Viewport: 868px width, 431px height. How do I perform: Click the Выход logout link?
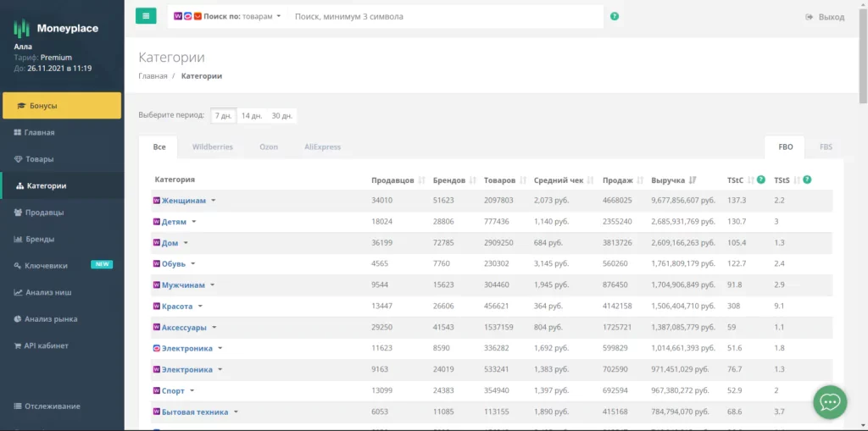point(825,17)
